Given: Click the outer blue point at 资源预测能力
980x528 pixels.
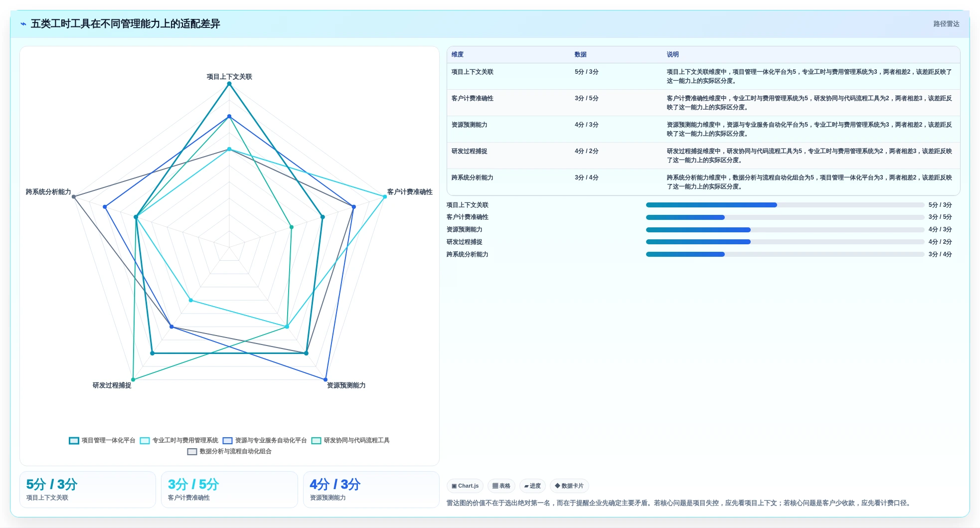Looking at the screenshot, I should click(326, 379).
